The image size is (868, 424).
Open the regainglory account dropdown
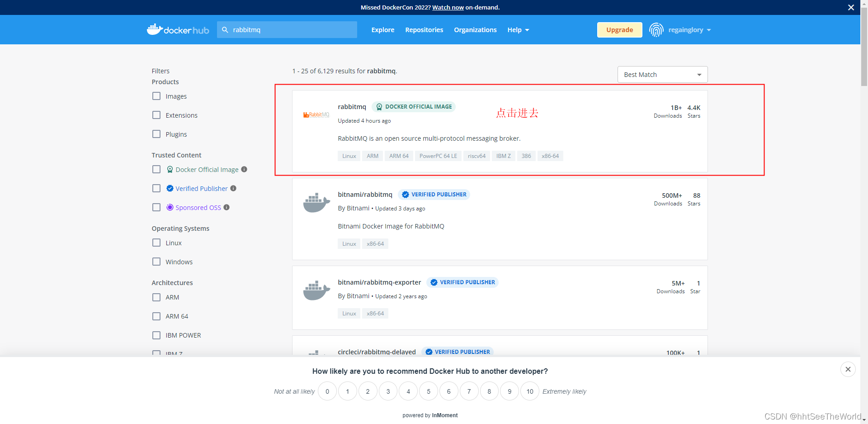pyautogui.click(x=689, y=30)
